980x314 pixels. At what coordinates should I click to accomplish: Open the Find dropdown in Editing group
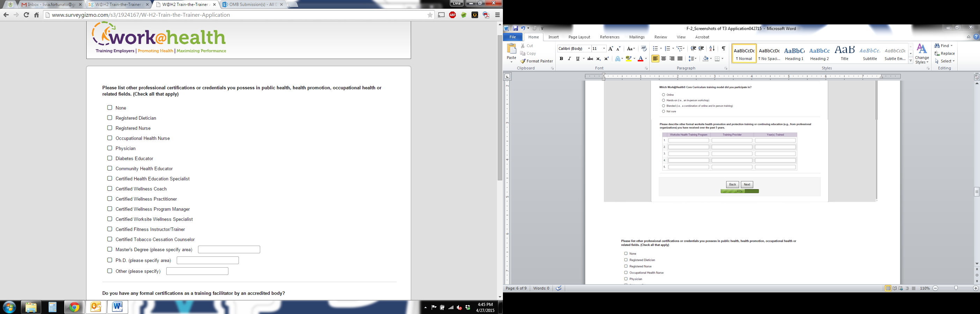(951, 46)
